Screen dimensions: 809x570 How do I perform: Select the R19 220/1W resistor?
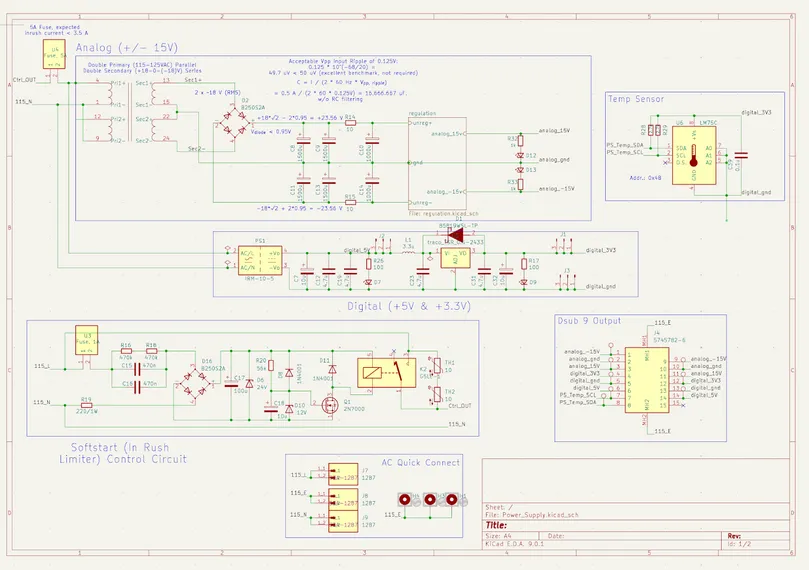pos(87,404)
